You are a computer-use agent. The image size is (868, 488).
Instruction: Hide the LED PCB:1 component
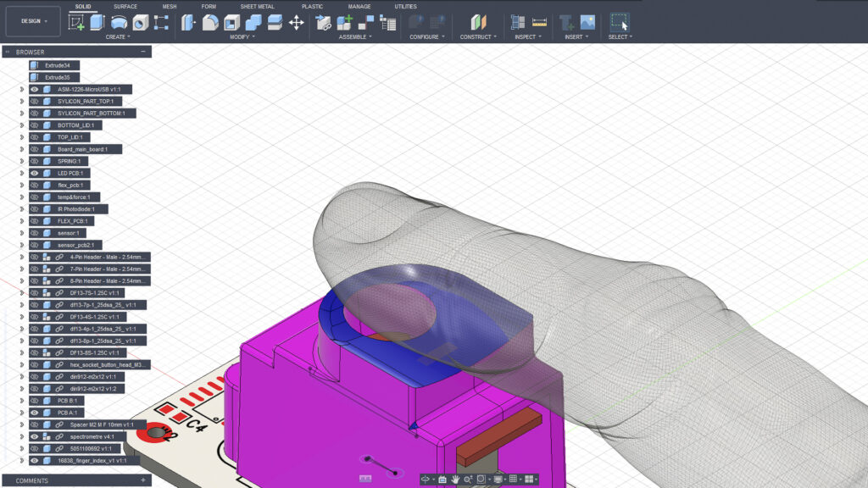[x=35, y=173]
